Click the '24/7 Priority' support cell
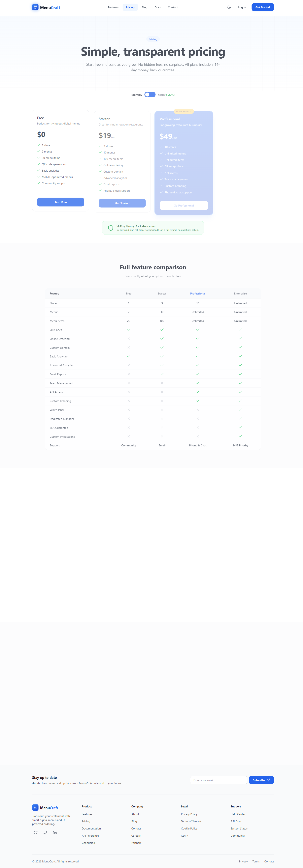303x868 pixels. [240, 445]
